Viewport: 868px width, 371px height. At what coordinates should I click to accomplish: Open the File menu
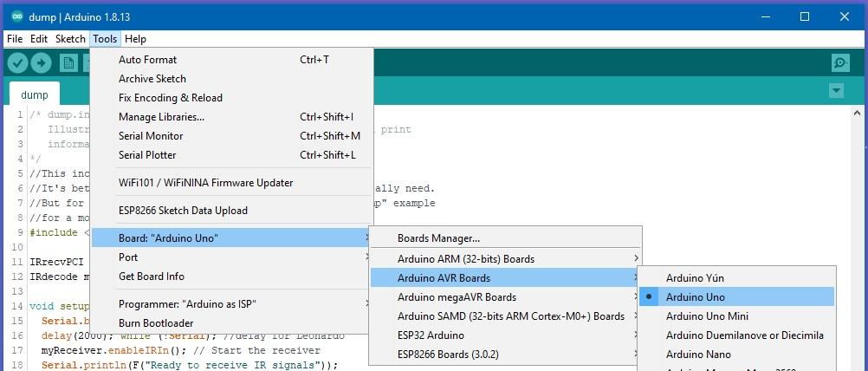tap(15, 39)
